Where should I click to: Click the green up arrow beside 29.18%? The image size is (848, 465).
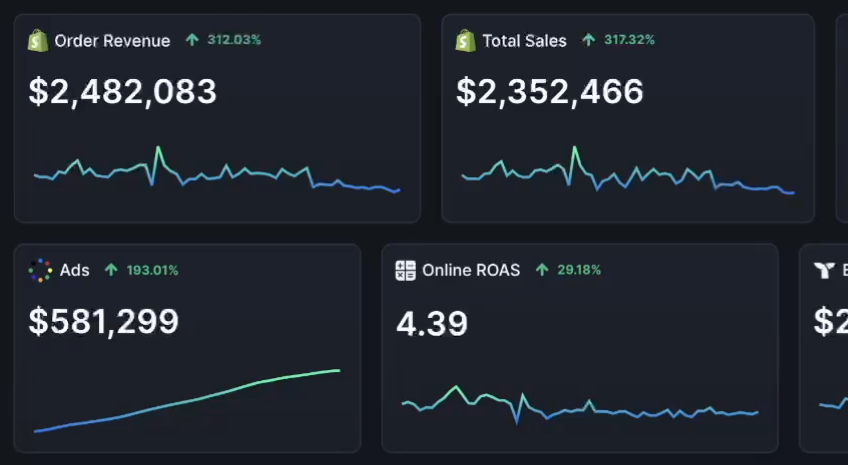click(542, 270)
